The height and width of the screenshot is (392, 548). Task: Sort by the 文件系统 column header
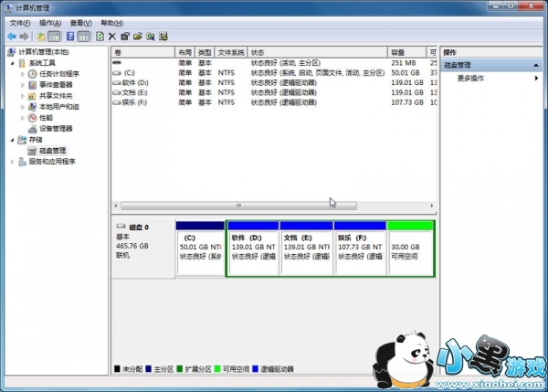(x=231, y=53)
